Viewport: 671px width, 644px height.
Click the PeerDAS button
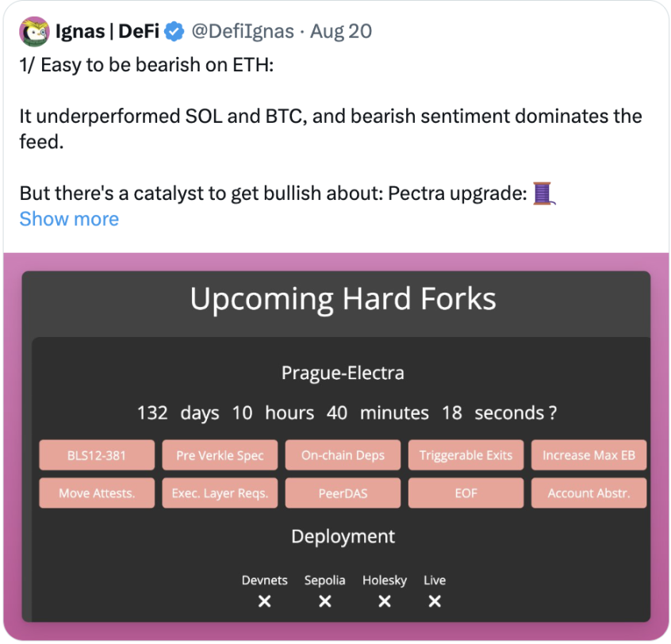pyautogui.click(x=343, y=493)
